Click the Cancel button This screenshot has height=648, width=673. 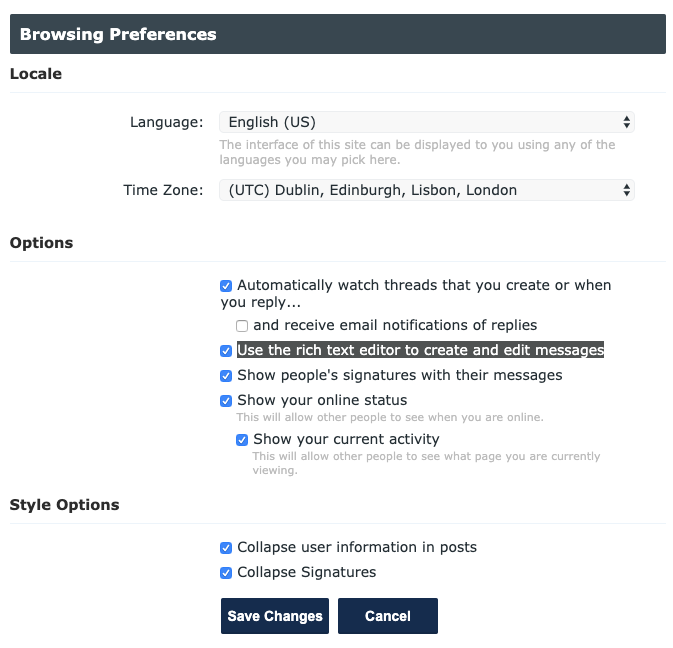(x=388, y=616)
